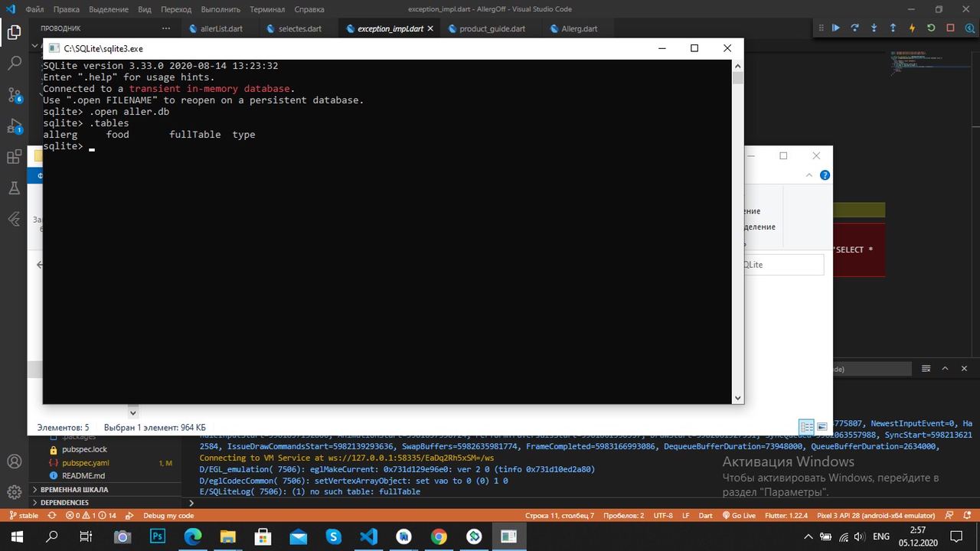
Task: Click Restart in the debug toolbar
Action: [x=931, y=28]
